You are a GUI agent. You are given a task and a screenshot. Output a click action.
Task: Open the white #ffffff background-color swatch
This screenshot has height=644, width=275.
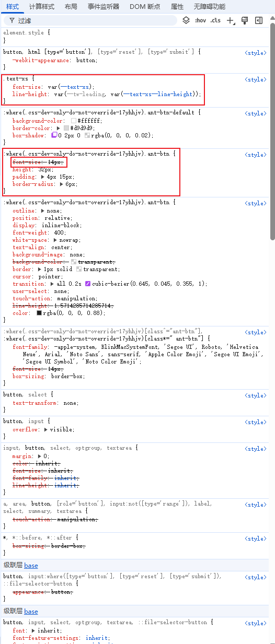tap(74, 121)
